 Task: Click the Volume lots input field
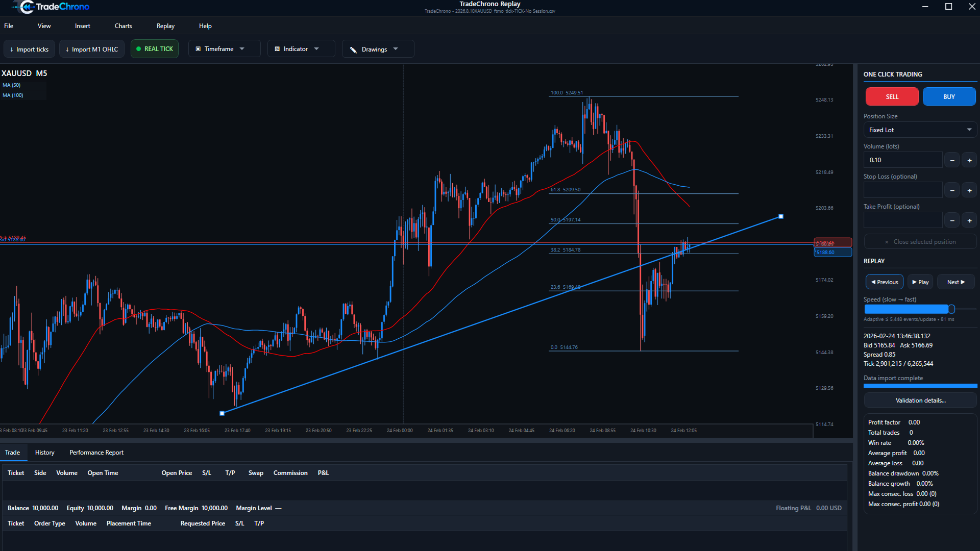click(902, 160)
